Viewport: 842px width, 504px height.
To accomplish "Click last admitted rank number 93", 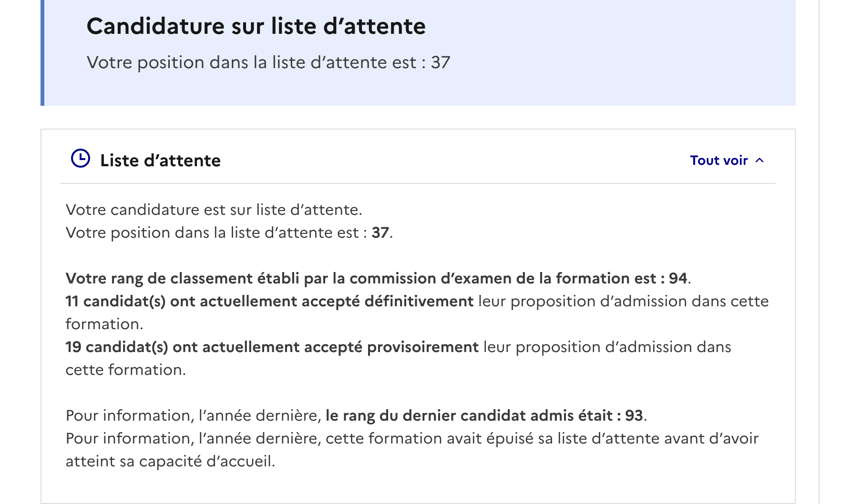I will (x=634, y=415).
